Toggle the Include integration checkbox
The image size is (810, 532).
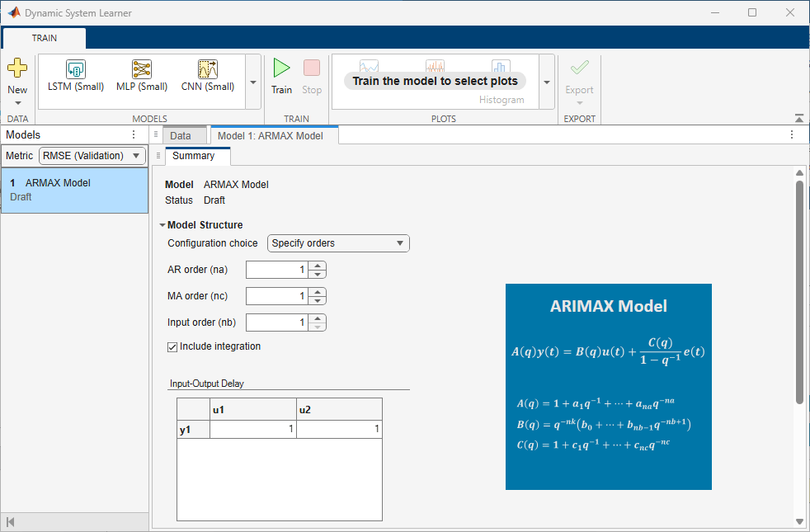click(172, 347)
